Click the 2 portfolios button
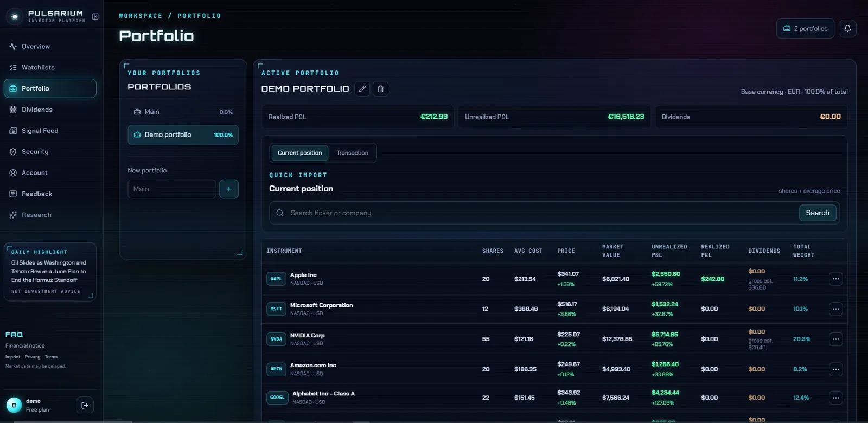868x423 pixels. coord(805,29)
